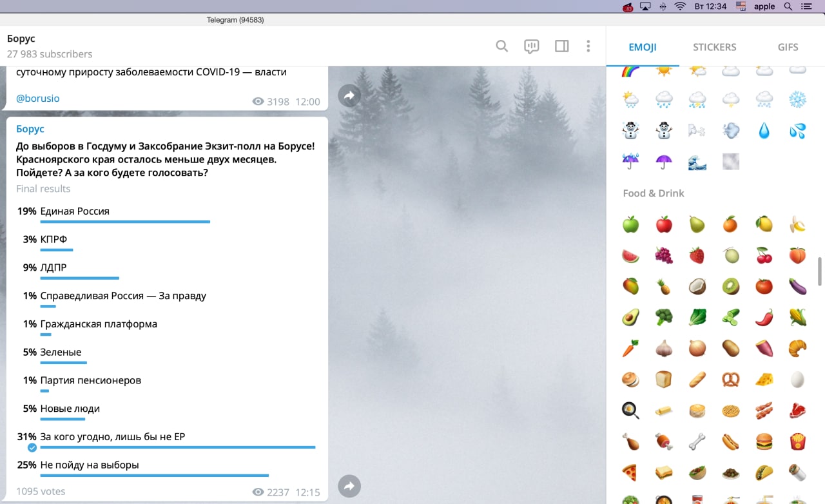Forward the COVID-19 news message

[349, 95]
